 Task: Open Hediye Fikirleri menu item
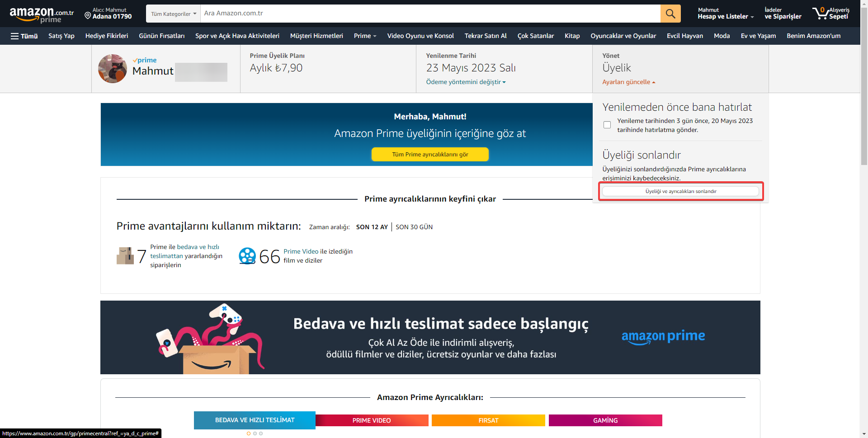[107, 36]
